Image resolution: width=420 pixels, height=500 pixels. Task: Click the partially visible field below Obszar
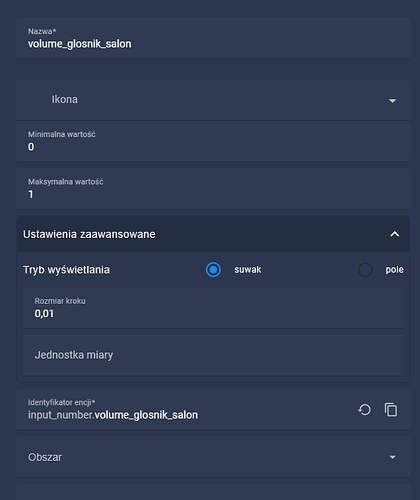click(213, 492)
